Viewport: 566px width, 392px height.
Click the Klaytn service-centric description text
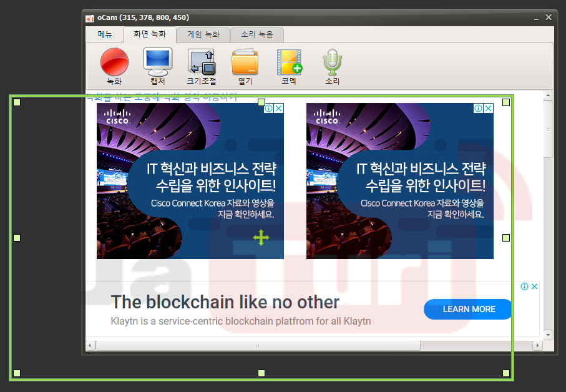tap(241, 321)
